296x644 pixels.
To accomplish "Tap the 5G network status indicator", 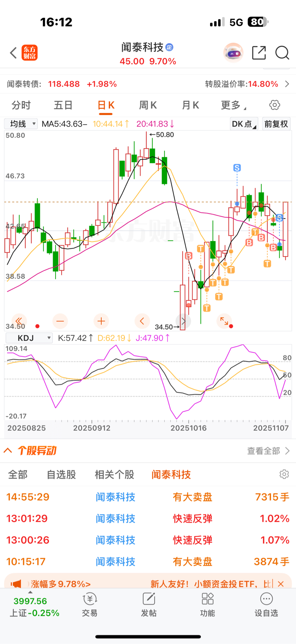I will (x=236, y=22).
